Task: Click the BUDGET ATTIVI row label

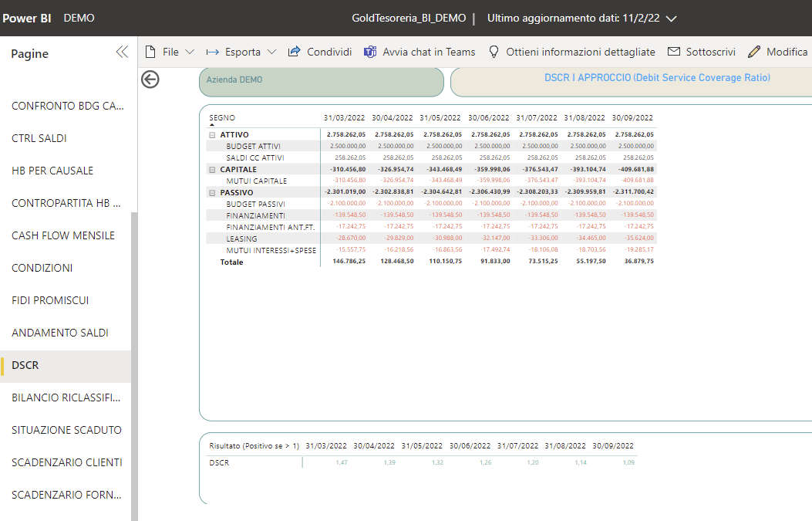Action: tap(253, 146)
